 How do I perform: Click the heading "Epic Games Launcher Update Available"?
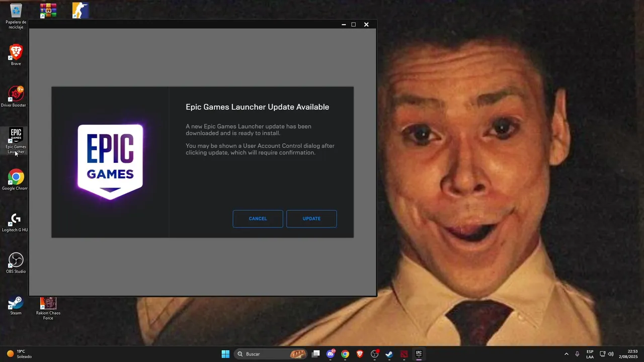coord(257,107)
